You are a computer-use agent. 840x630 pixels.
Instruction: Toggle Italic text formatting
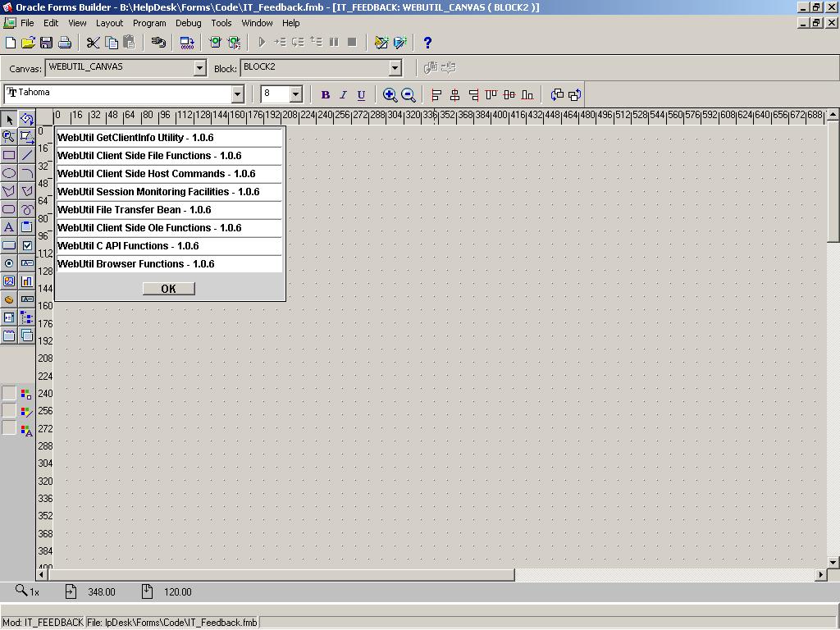[x=343, y=95]
